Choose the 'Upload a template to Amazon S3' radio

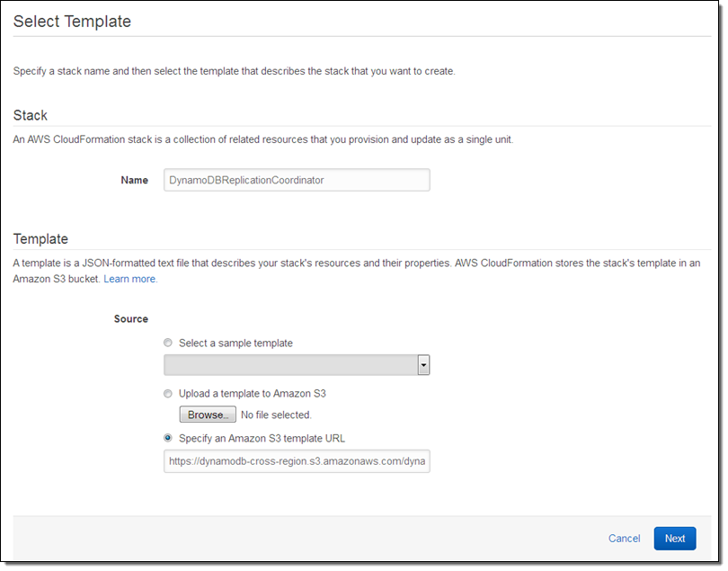click(169, 394)
